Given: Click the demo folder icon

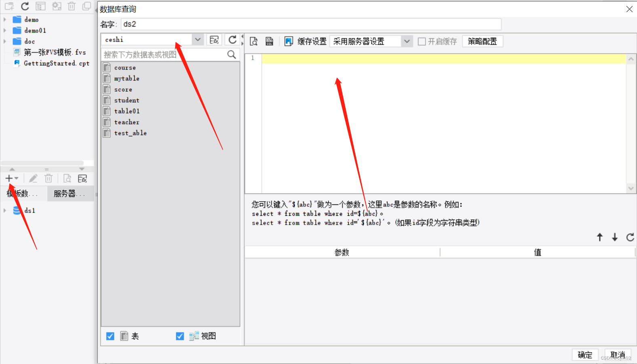Looking at the screenshot, I should [17, 19].
